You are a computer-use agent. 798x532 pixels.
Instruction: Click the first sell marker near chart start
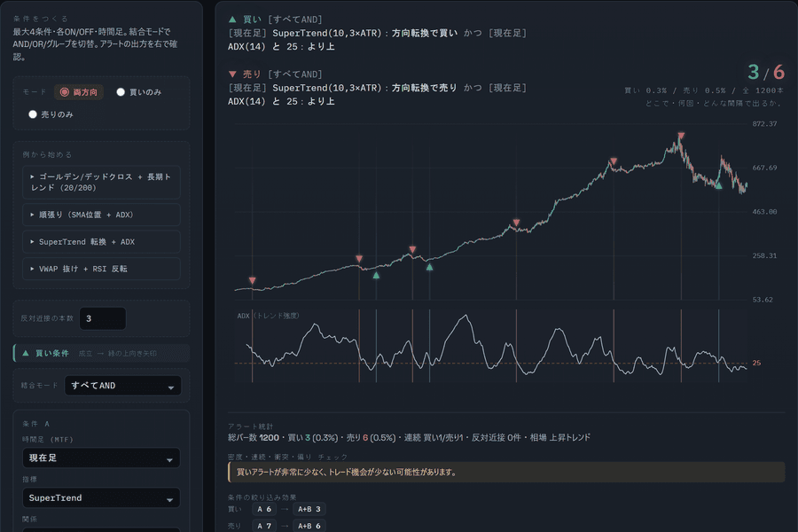(252, 280)
